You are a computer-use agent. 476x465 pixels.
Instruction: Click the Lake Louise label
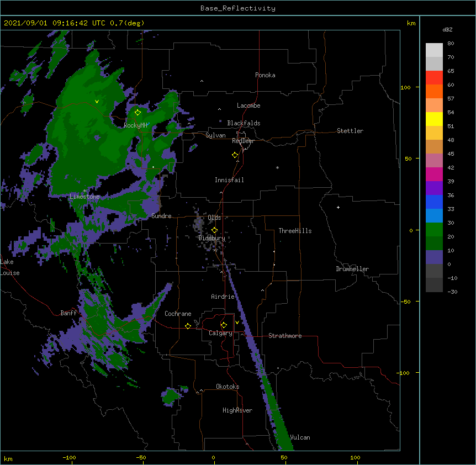coord(10,267)
